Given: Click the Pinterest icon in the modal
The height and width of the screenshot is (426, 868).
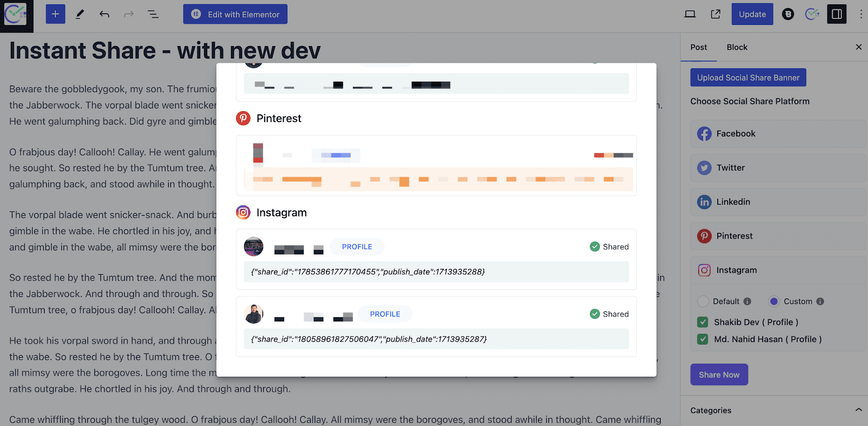Looking at the screenshot, I should [243, 118].
